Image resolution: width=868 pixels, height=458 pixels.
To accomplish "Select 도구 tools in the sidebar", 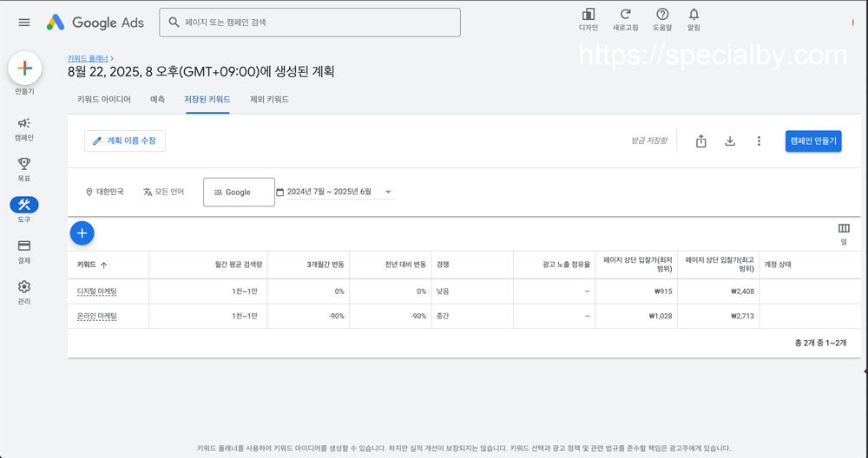I will tap(23, 210).
